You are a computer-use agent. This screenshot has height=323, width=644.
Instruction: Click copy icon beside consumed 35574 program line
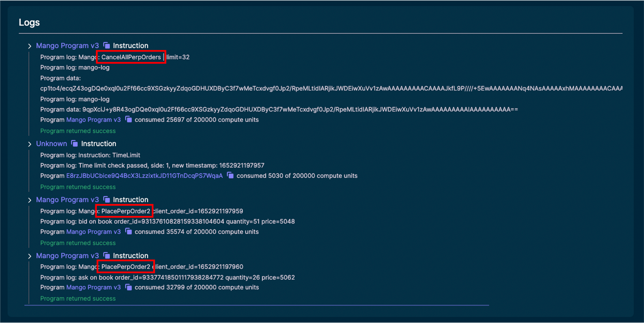(x=128, y=231)
